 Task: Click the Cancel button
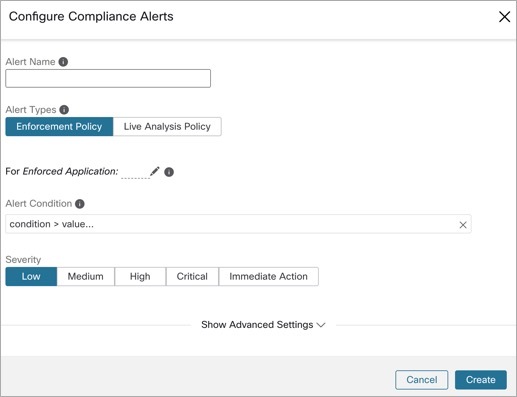(422, 380)
